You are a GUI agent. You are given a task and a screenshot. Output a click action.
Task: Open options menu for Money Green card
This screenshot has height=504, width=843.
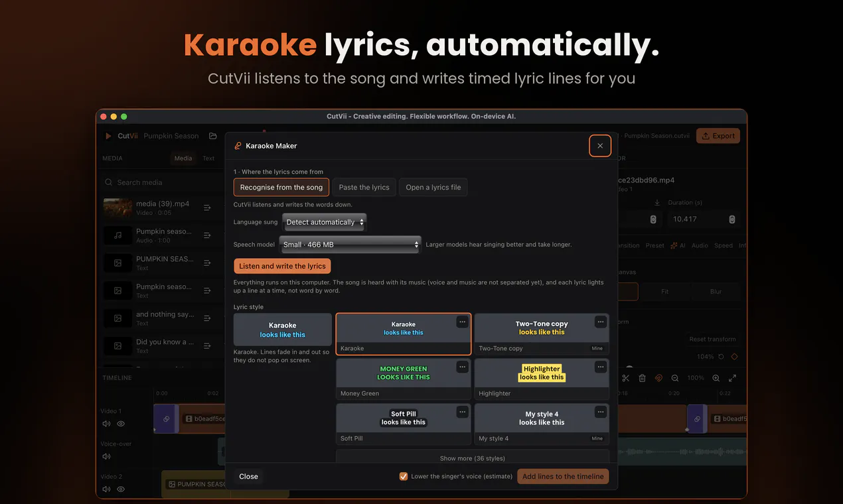(462, 367)
